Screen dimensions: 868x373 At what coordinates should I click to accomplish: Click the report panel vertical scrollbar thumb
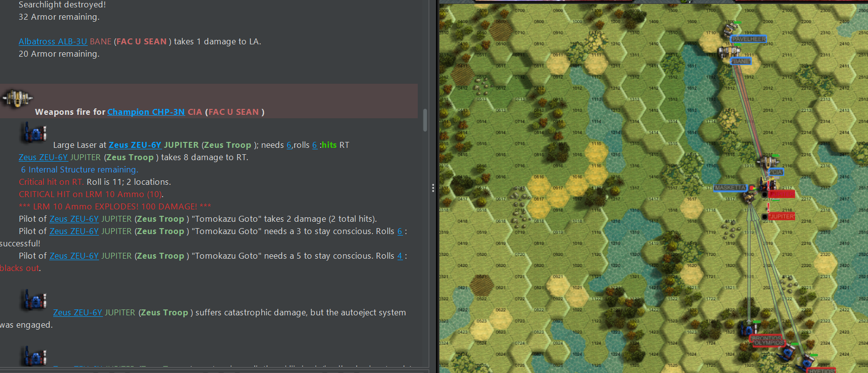pyautogui.click(x=425, y=120)
